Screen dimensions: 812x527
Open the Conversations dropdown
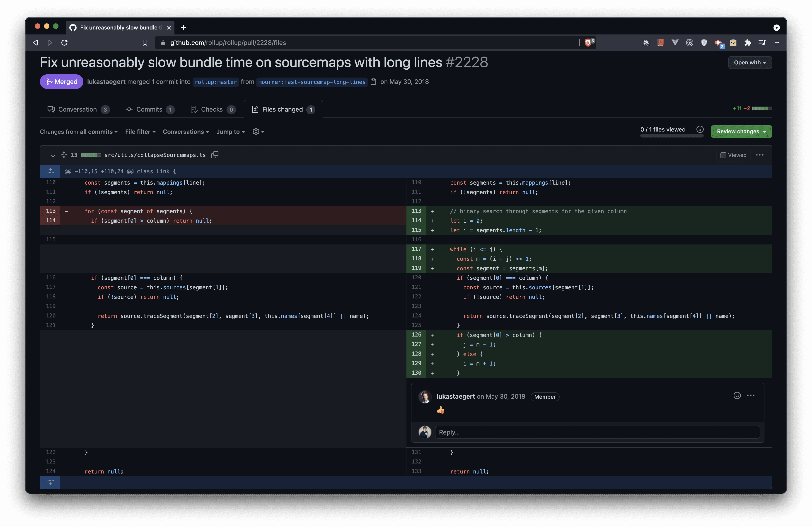point(186,132)
